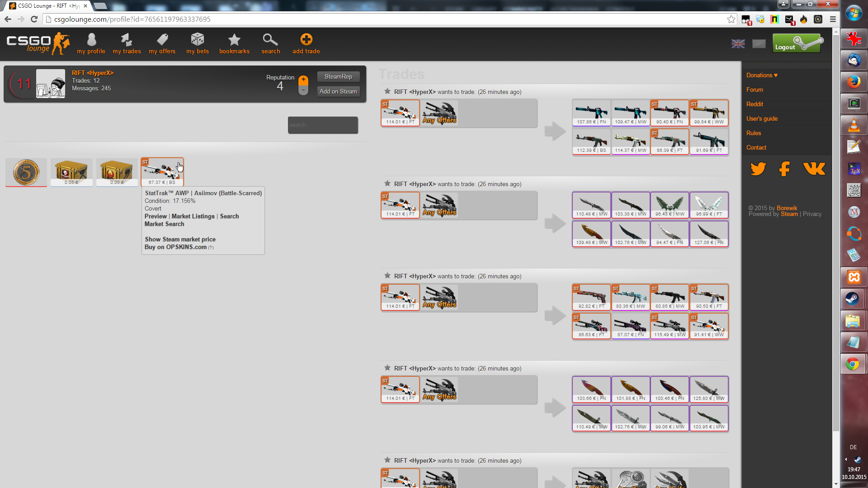
Task: Expand the Donations sidebar menu
Action: pyautogui.click(x=762, y=75)
